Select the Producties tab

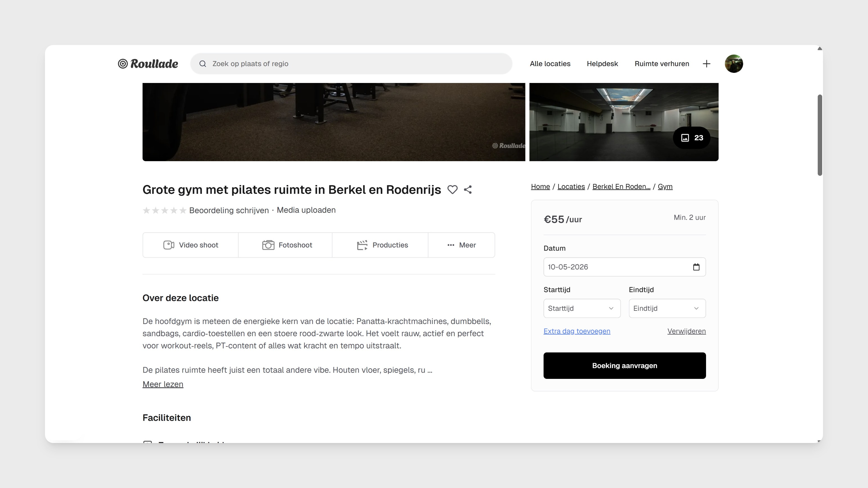click(x=380, y=245)
